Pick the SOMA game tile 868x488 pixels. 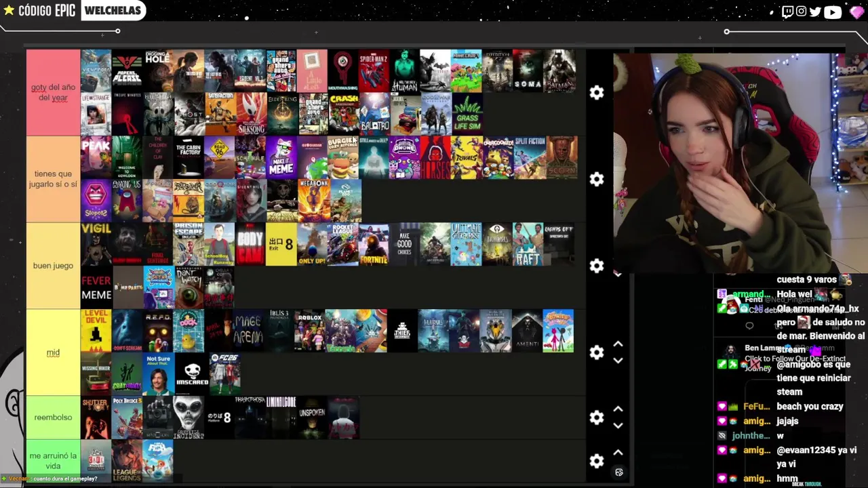tap(528, 70)
